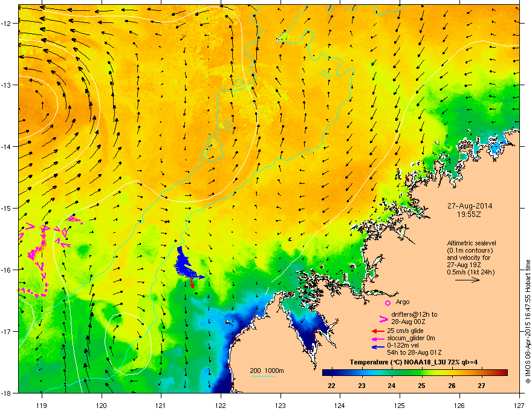The height and width of the screenshot is (411, 532).
Task: Click the red 25 cm/s glide arrow
Action: click(378, 331)
